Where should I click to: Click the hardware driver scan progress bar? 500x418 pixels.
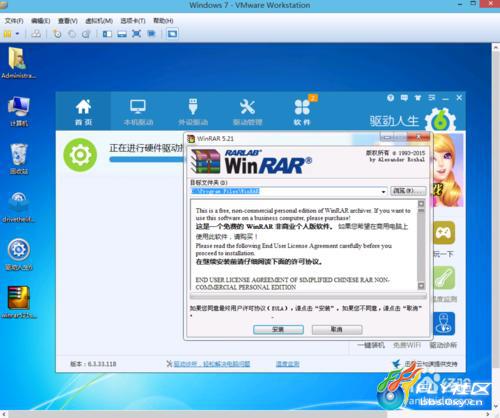pyautogui.click(x=147, y=159)
